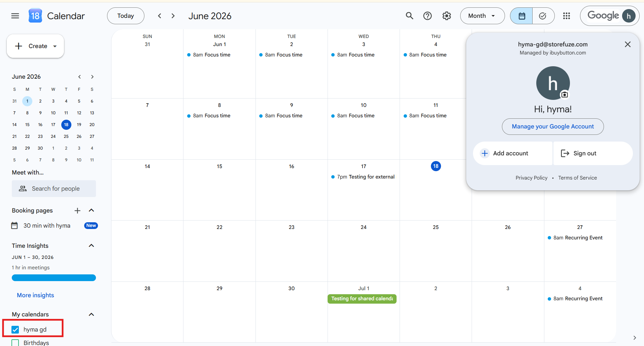Collapse the My calendars section

pos(91,314)
